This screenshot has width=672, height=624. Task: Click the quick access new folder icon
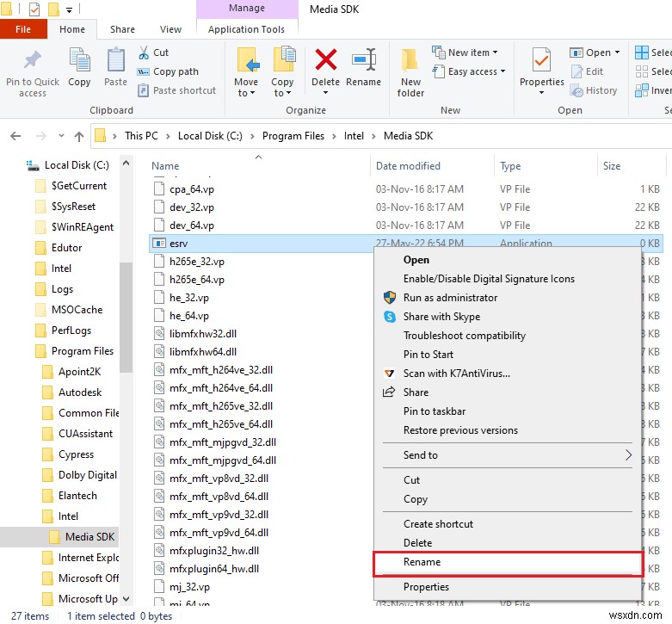(x=53, y=9)
